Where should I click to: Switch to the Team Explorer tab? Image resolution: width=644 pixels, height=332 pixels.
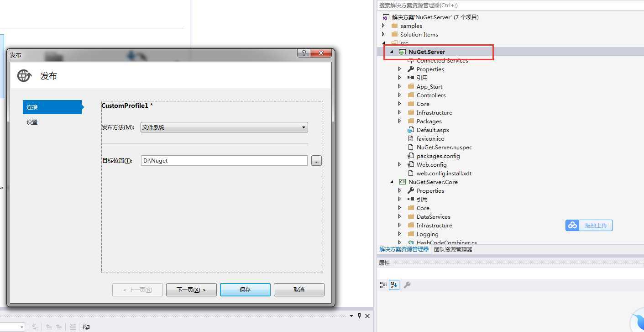pyautogui.click(x=453, y=249)
